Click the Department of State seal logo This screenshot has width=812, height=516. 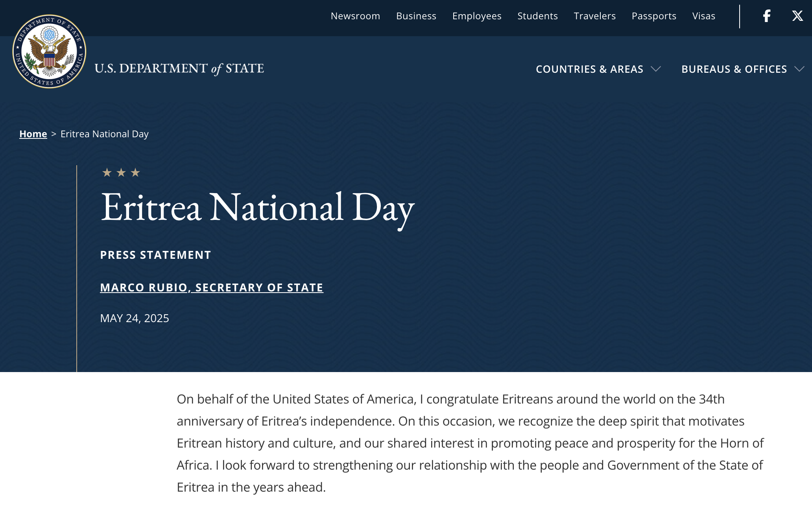49,52
